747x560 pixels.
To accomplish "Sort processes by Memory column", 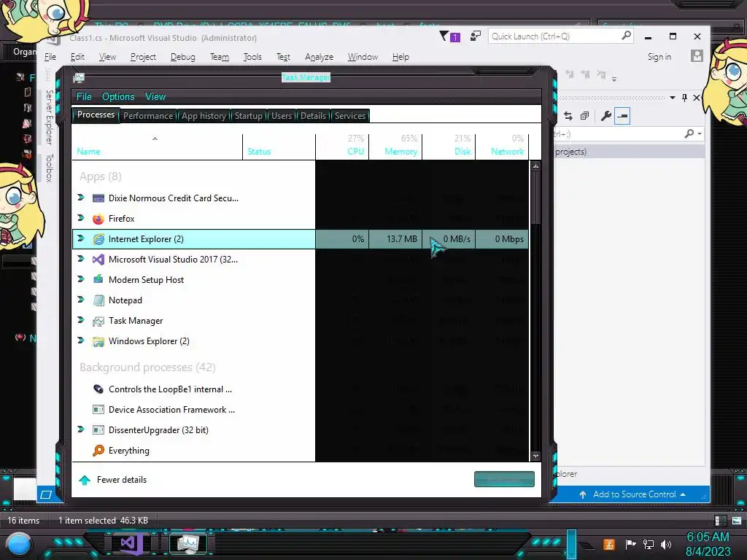I will 395,145.
